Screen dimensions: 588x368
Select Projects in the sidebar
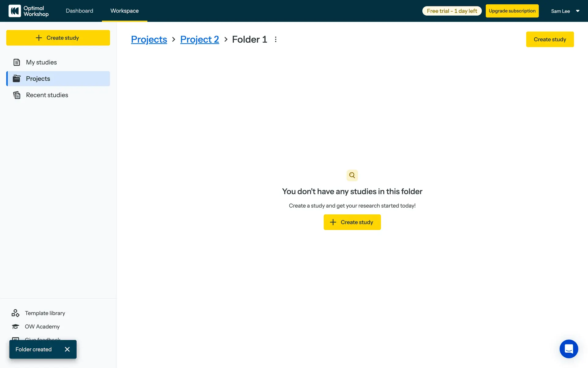[x=38, y=79]
